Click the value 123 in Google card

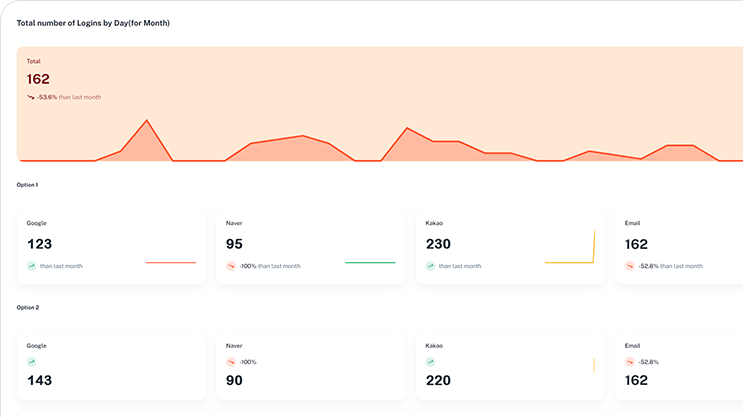(39, 244)
